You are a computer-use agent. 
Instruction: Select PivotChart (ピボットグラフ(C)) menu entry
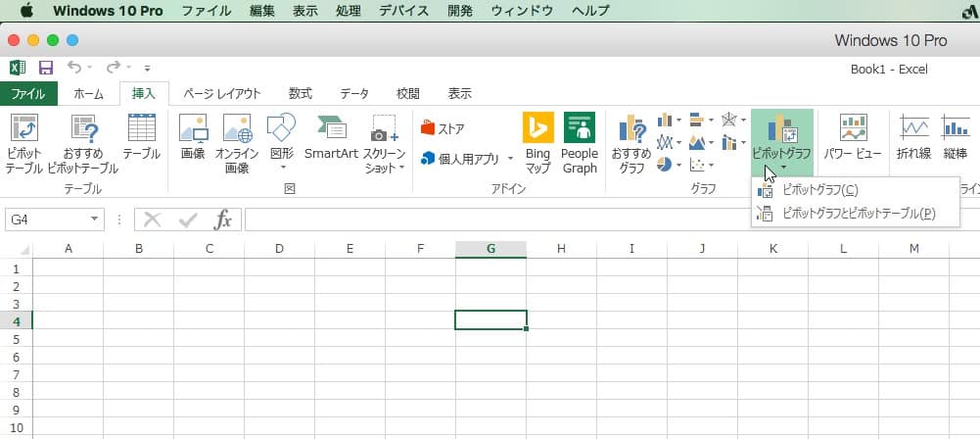[820, 190]
